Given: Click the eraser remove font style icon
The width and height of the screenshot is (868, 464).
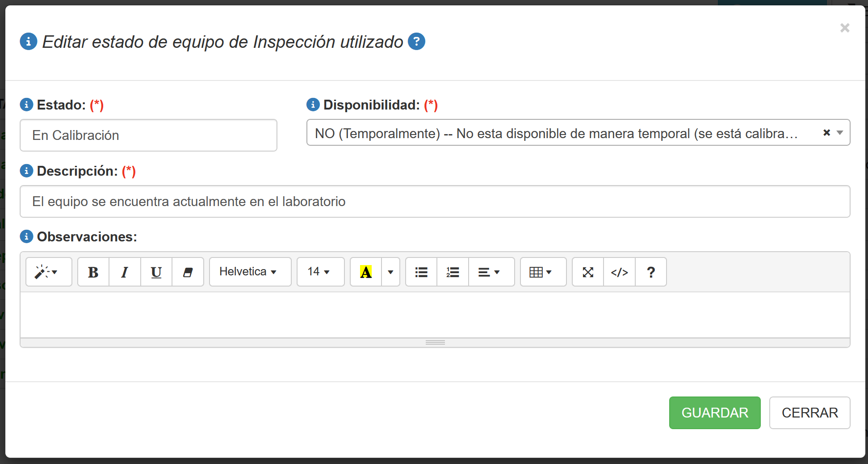Looking at the screenshot, I should 188,272.
